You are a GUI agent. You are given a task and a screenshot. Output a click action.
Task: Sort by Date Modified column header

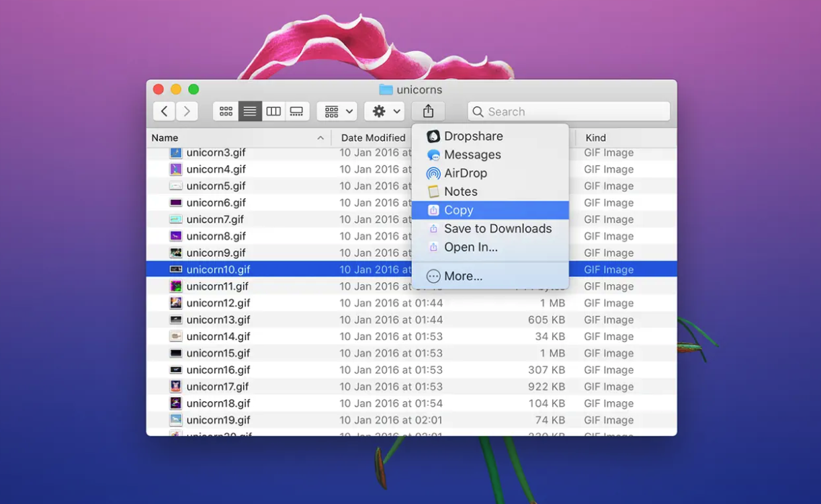[373, 138]
